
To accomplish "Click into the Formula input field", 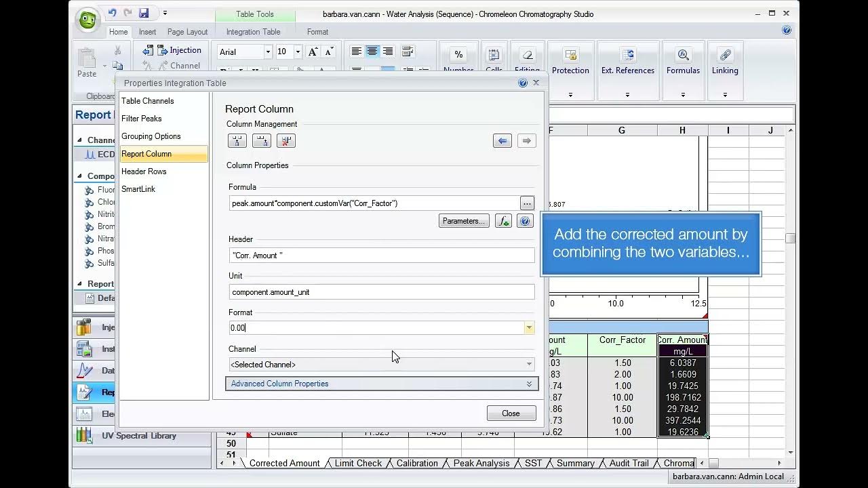I will (374, 203).
